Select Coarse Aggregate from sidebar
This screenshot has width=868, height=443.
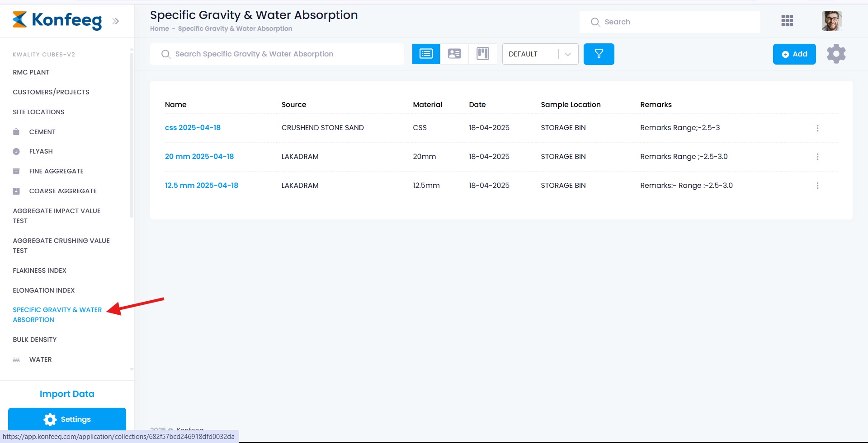(x=63, y=191)
